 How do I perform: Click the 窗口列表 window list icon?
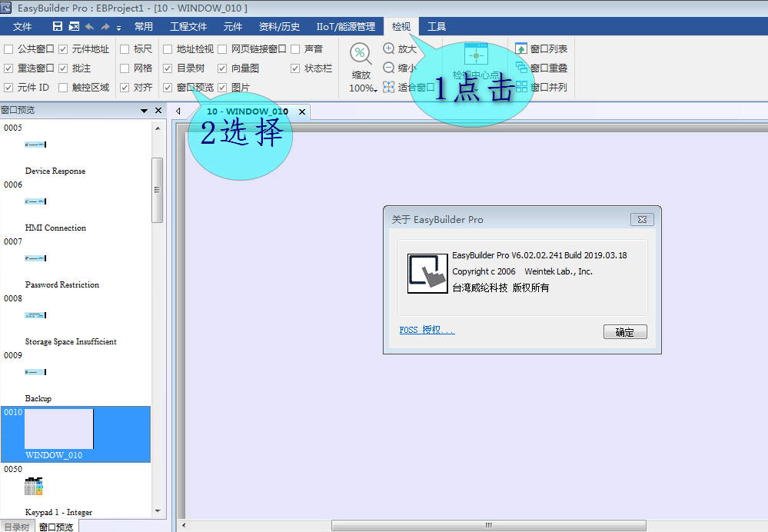tap(521, 48)
